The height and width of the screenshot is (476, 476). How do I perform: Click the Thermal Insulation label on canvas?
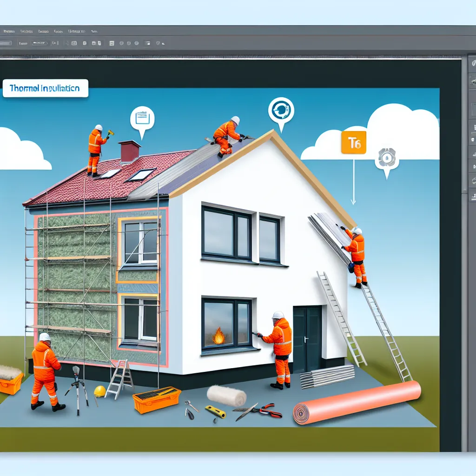(45, 88)
